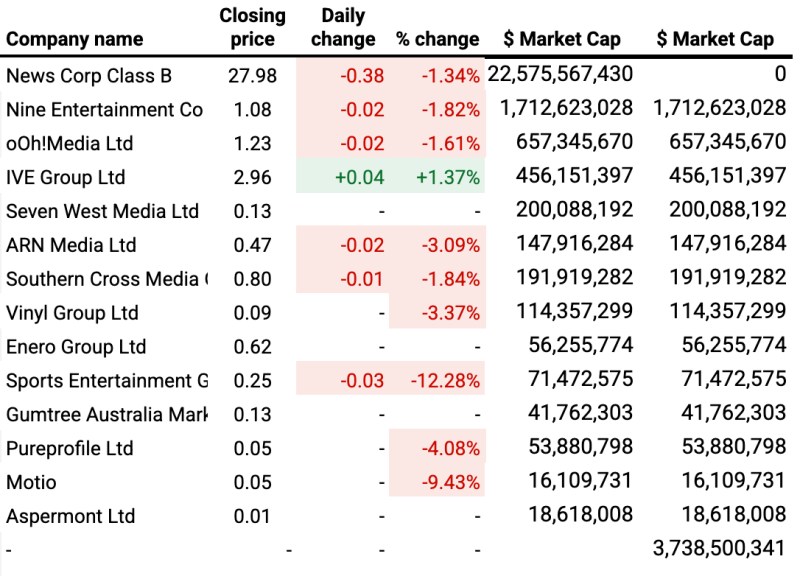Viewport: 800px width, 576px height.
Task: Click the Closing price column header
Action: [252, 28]
